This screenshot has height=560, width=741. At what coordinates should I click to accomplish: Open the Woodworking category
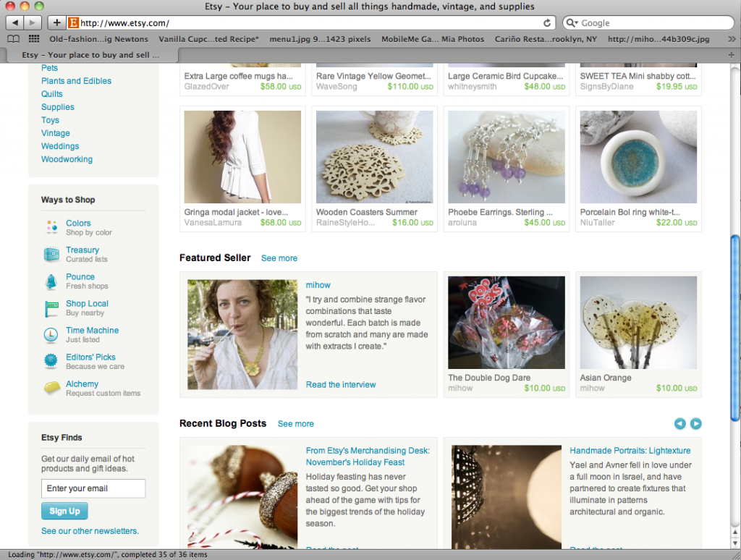(67, 159)
